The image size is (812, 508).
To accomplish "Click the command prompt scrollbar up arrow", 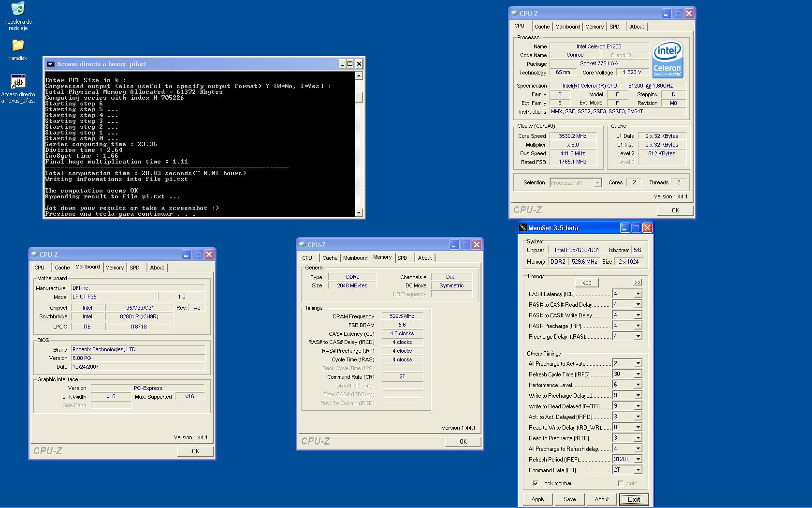I will [x=359, y=75].
